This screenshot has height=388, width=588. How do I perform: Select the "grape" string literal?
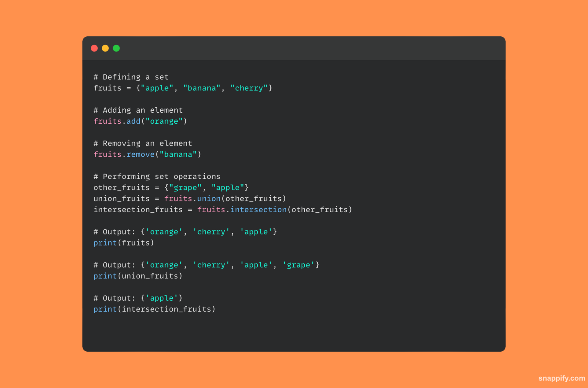click(186, 187)
